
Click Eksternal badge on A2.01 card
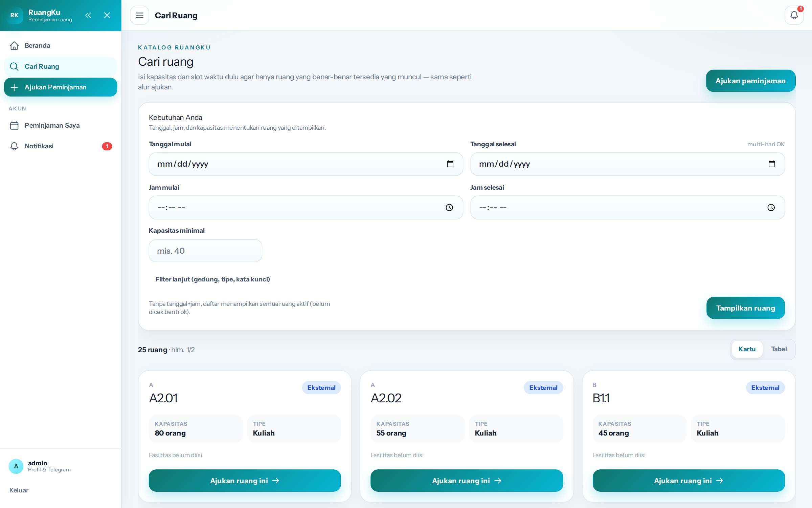(x=321, y=388)
